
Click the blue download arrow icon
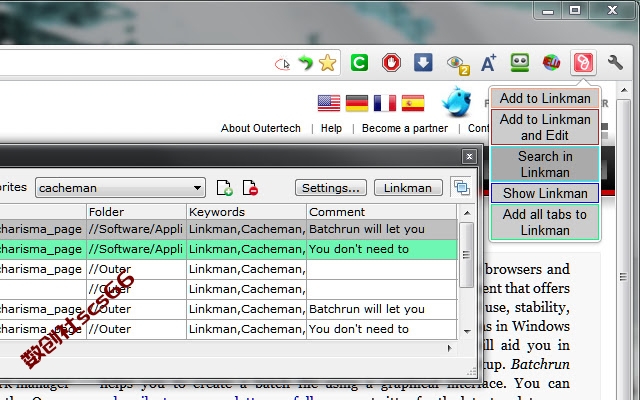click(423, 63)
